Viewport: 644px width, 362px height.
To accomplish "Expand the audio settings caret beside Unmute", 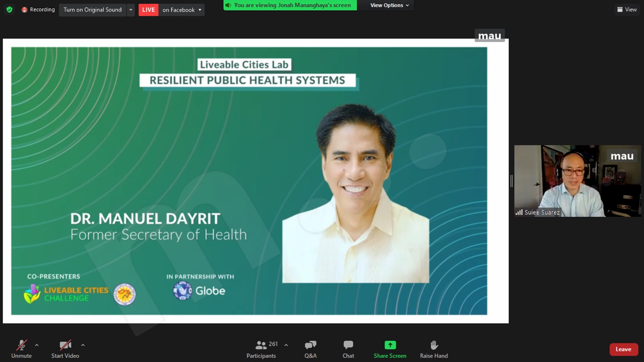I will [36, 345].
